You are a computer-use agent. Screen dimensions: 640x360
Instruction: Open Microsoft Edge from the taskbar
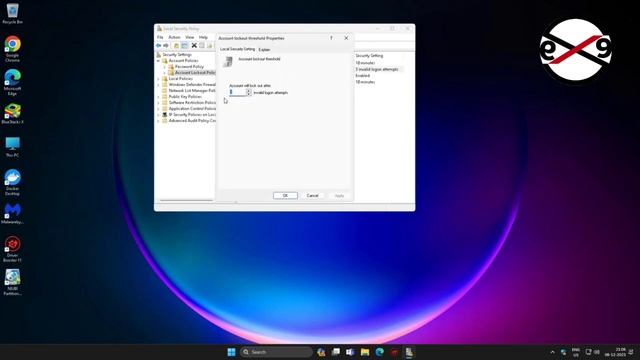point(380,352)
